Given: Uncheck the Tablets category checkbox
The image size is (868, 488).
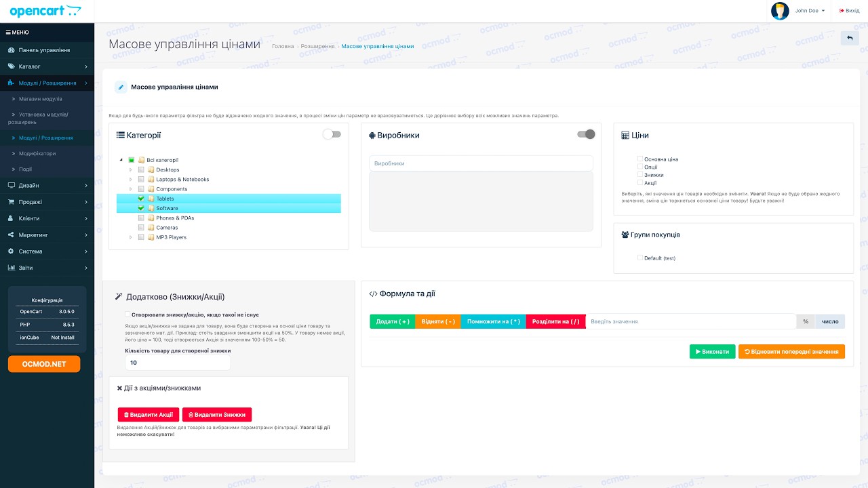Looking at the screenshot, I should tap(141, 199).
